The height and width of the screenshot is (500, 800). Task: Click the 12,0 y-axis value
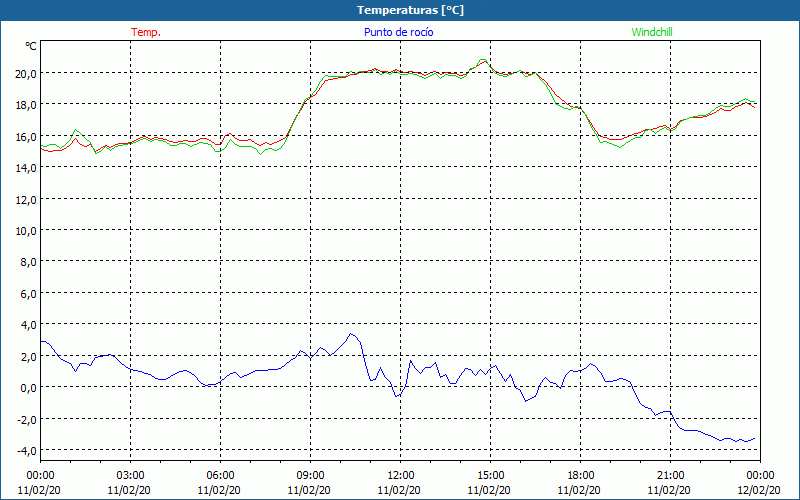27,199
